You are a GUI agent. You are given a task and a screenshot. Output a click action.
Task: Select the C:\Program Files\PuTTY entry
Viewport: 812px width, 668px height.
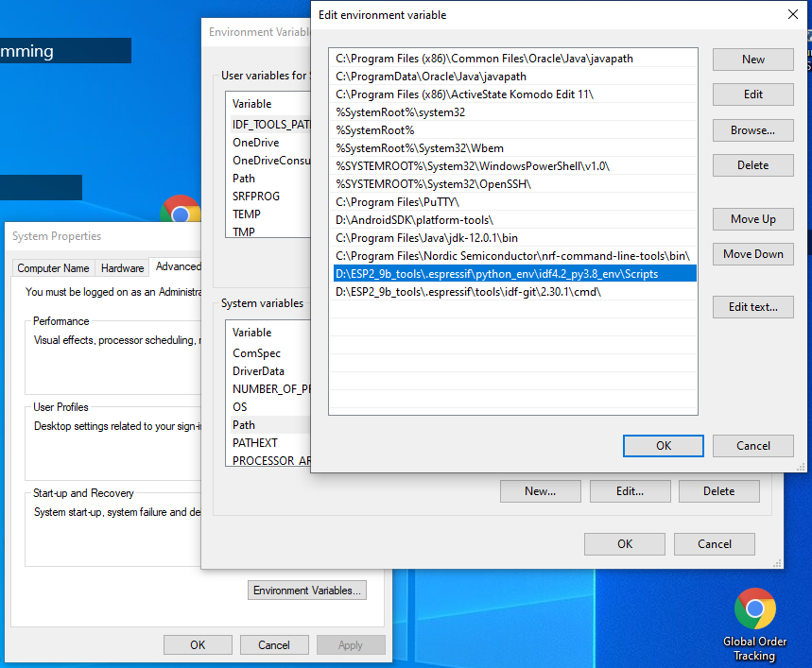pyautogui.click(x=513, y=202)
